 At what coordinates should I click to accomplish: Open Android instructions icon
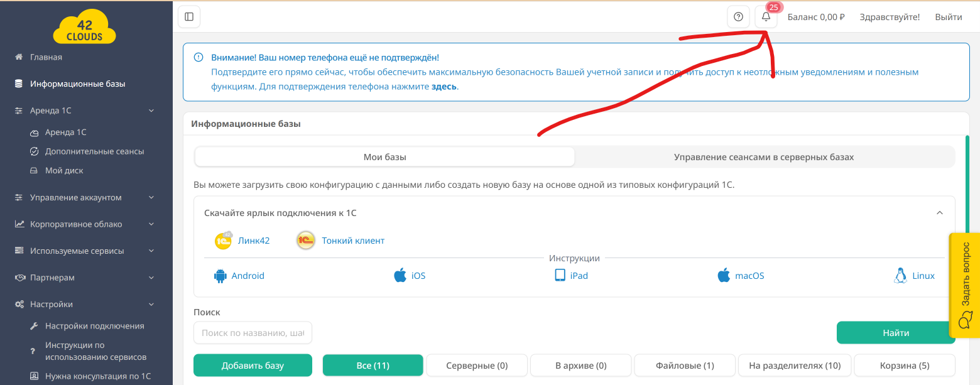click(x=220, y=276)
